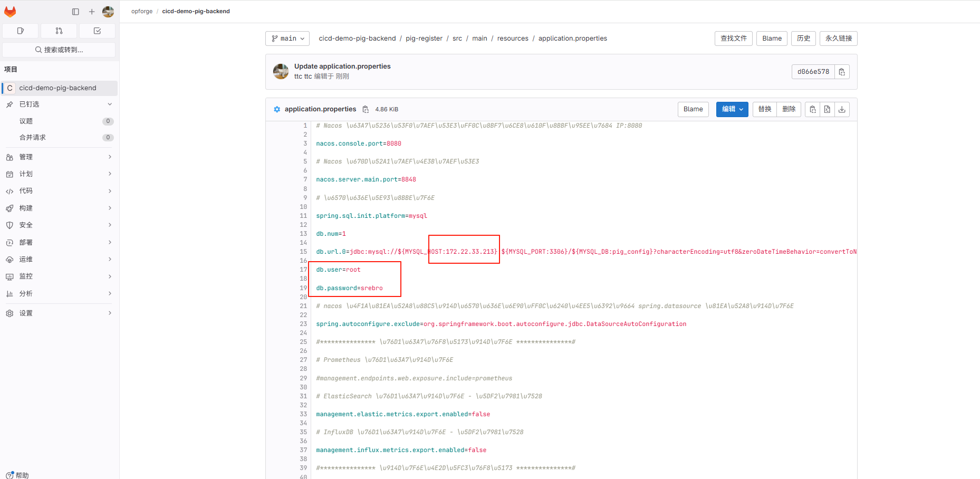Expand the 构建 sidebar section
This screenshot has width=980, height=479.
(x=59, y=208)
